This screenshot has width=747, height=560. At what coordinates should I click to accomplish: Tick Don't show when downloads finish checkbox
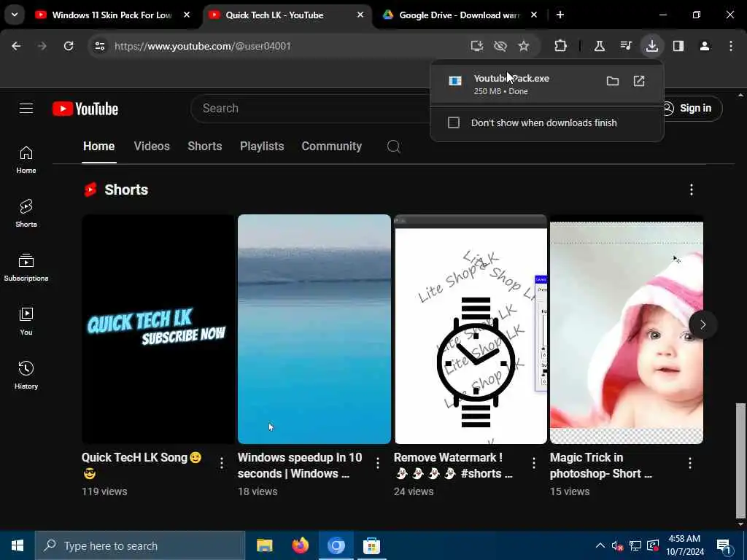click(454, 122)
